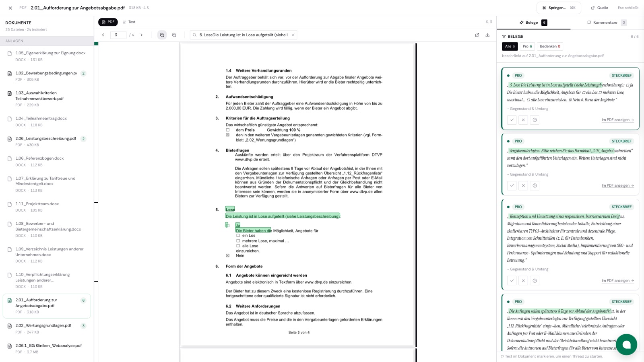644x362 pixels.
Task: Go to previous PDF page
Action: point(103,35)
